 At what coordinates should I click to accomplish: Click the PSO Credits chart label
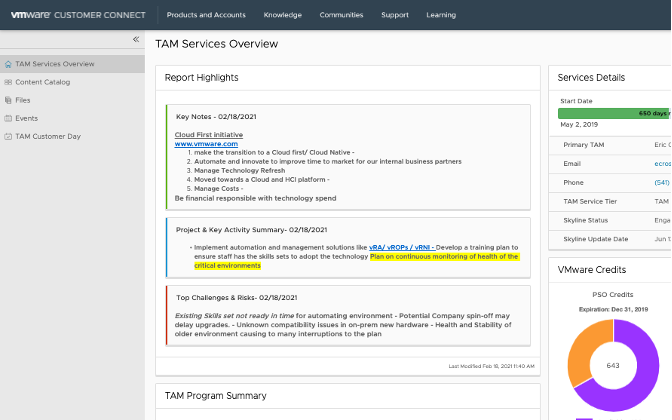pyautogui.click(x=613, y=294)
